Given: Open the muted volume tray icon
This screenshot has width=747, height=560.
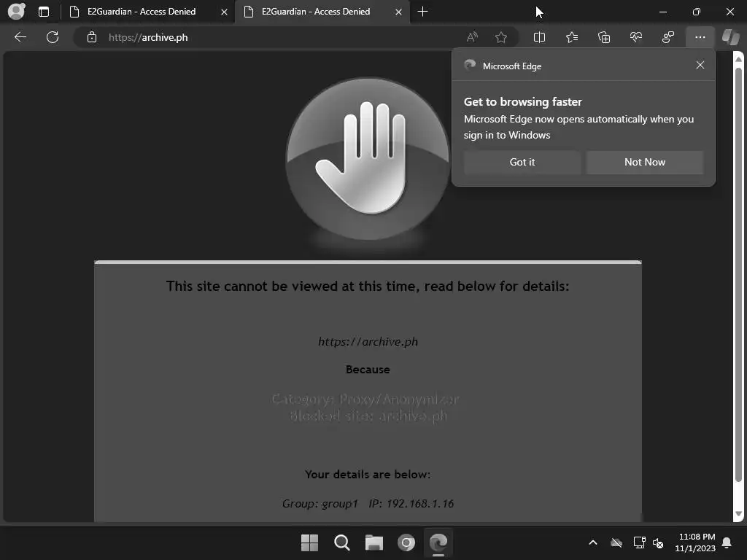Looking at the screenshot, I should click(658, 542).
